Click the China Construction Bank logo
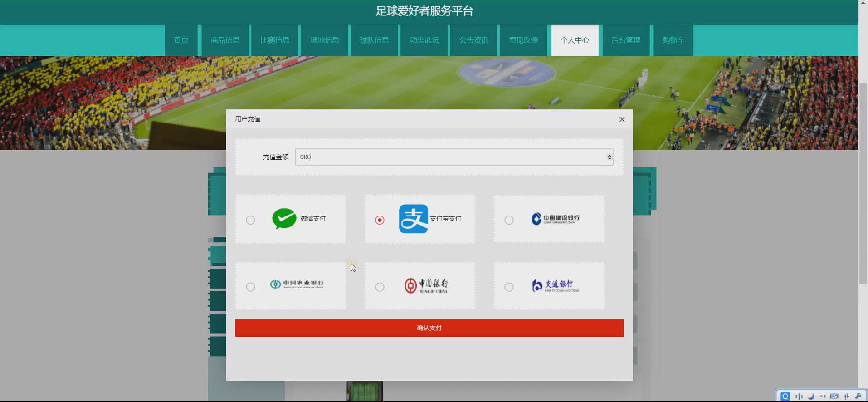Image resolution: width=868 pixels, height=402 pixels. tap(556, 219)
